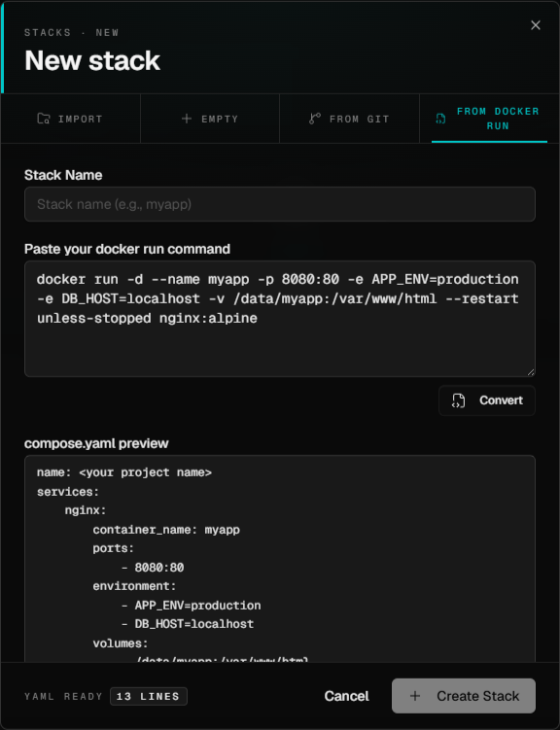The height and width of the screenshot is (730, 560).
Task: Click the Import folder icon
Action: point(44,119)
